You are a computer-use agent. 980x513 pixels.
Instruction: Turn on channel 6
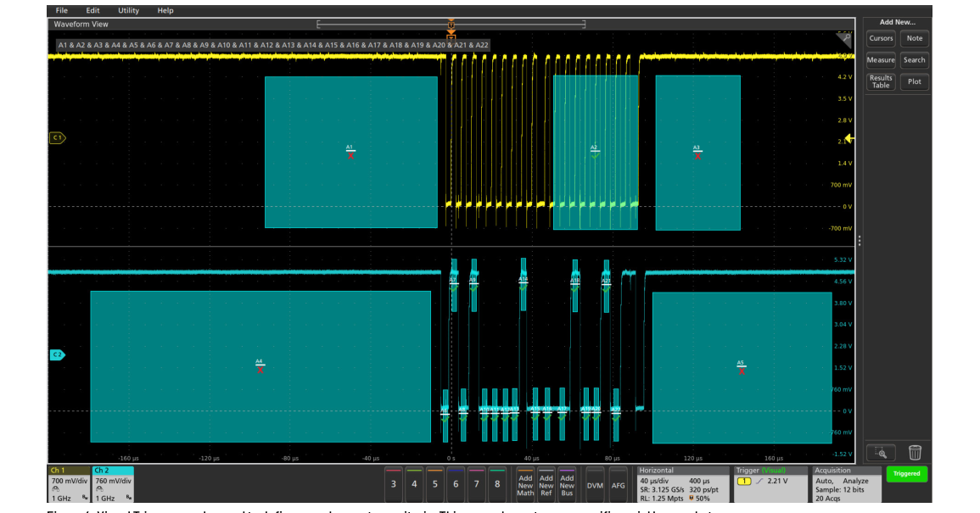coord(456,483)
